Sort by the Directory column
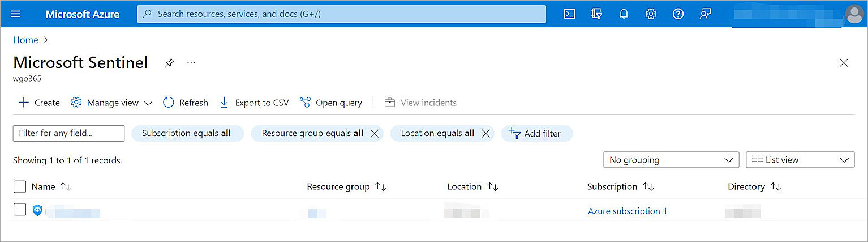 755,186
